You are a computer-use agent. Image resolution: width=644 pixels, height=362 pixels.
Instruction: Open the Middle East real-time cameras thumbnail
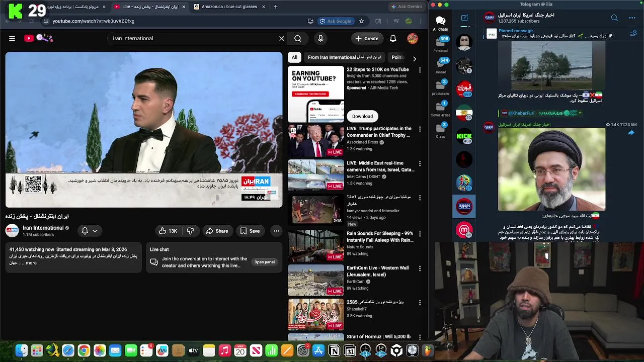[x=316, y=175]
